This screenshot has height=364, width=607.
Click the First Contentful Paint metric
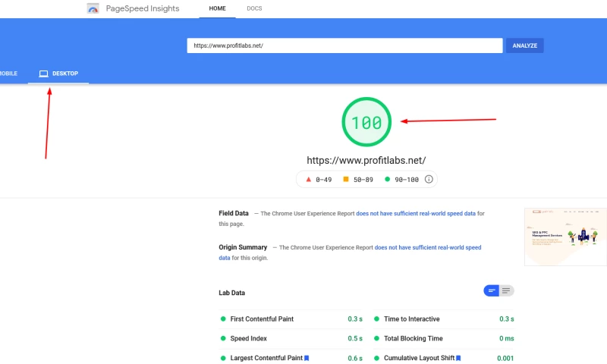click(x=262, y=319)
